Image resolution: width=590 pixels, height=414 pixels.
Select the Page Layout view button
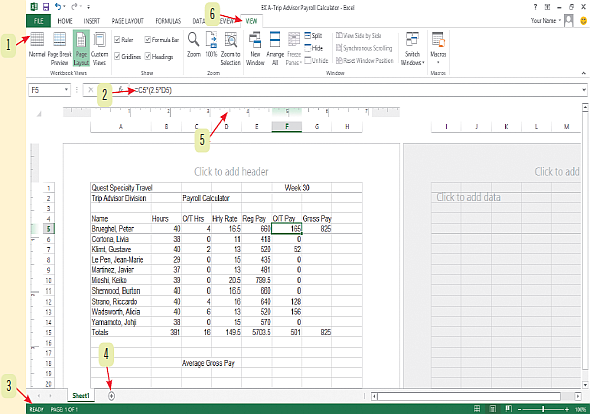click(81, 49)
